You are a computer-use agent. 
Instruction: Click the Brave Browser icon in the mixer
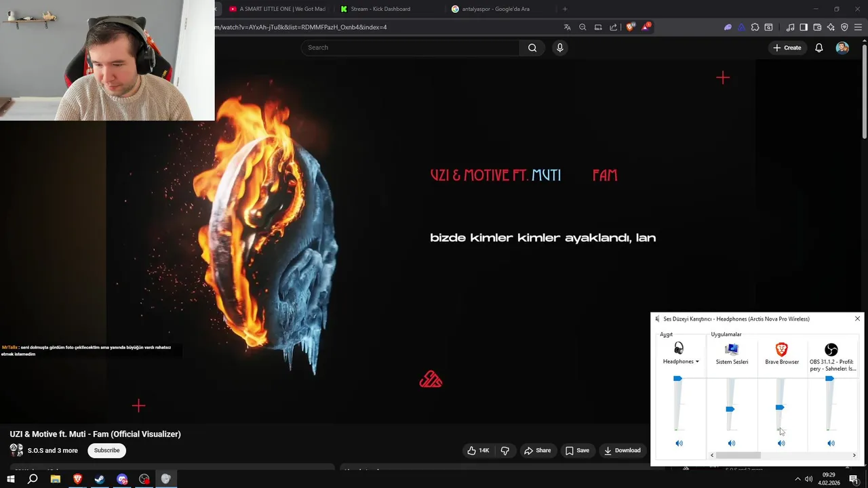[781, 349]
